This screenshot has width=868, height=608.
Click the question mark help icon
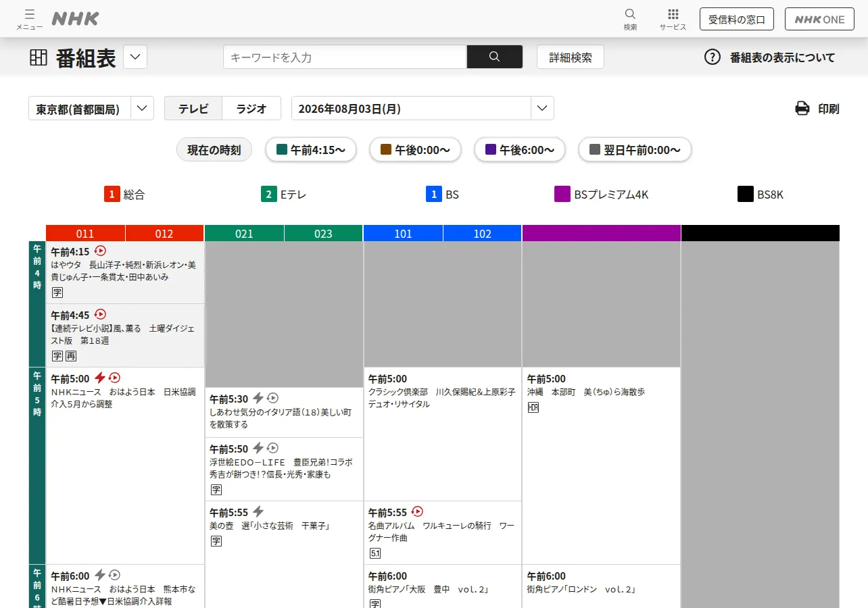click(713, 57)
